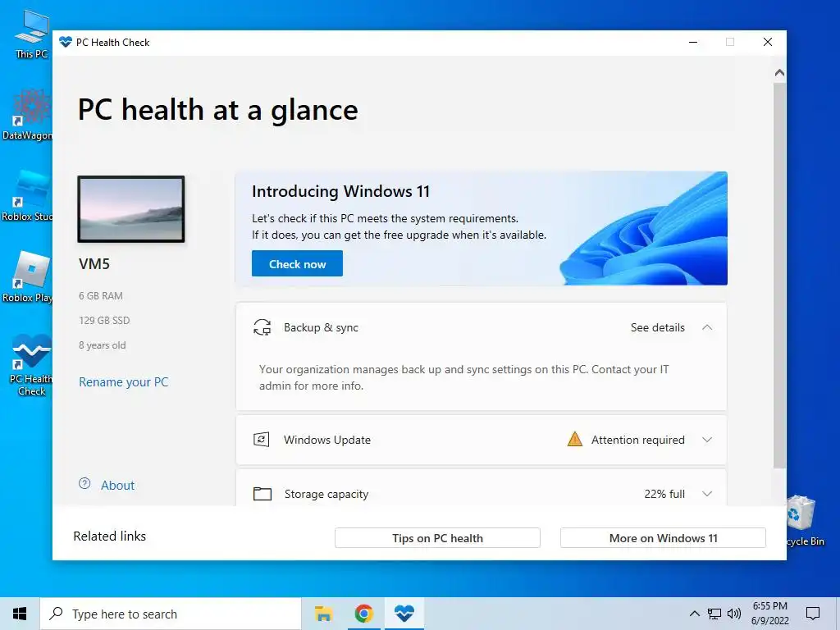The height and width of the screenshot is (630, 840).
Task: Click See details in Backup & sync
Action: pos(657,327)
